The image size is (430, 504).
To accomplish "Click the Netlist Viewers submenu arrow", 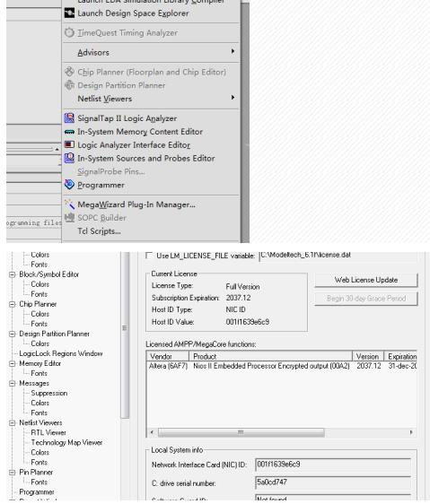I will [x=233, y=98].
